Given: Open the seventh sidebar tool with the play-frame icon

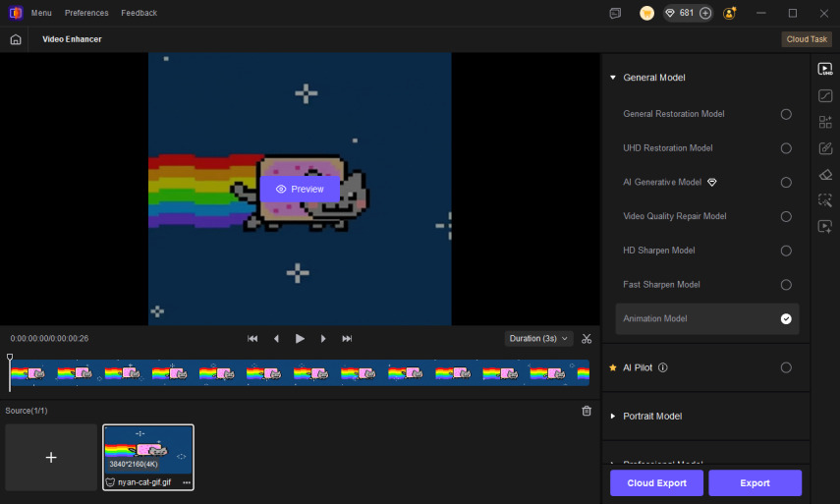Looking at the screenshot, I should [x=825, y=227].
